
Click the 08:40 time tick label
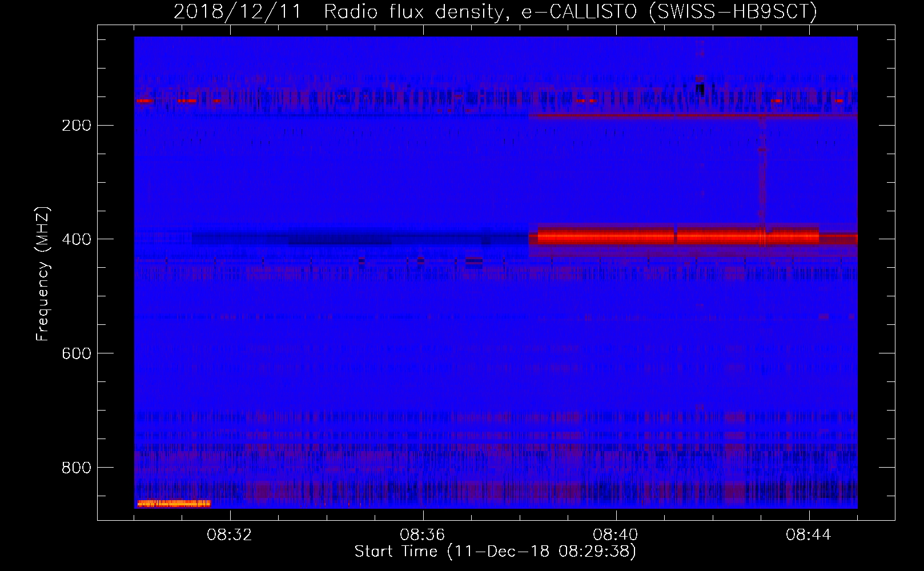coord(616,535)
